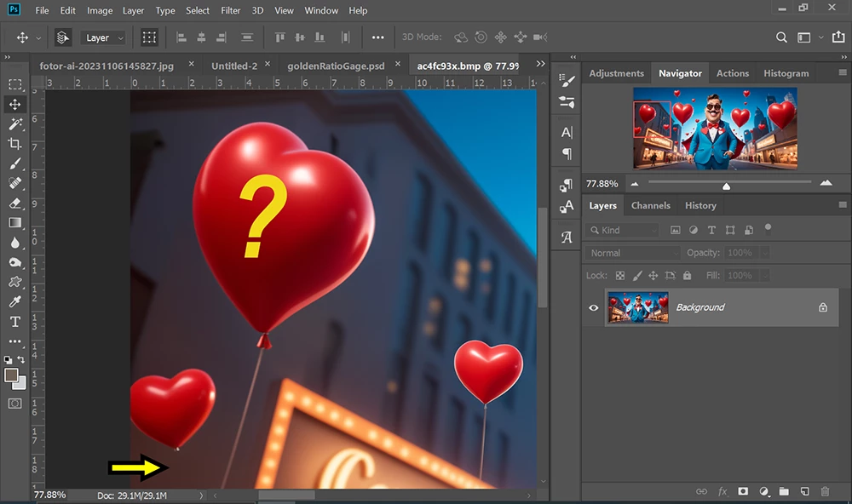This screenshot has width=852, height=504.
Task: Toggle lock all padlock
Action: point(687,275)
